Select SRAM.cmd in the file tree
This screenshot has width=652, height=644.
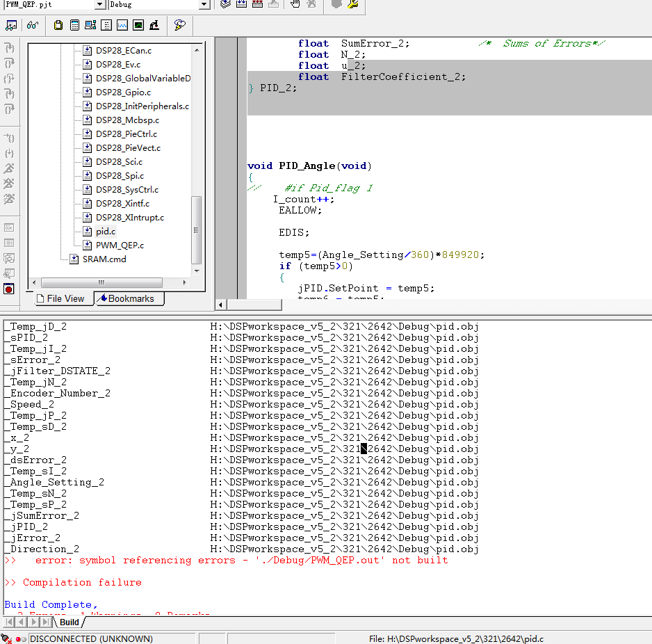[104, 259]
